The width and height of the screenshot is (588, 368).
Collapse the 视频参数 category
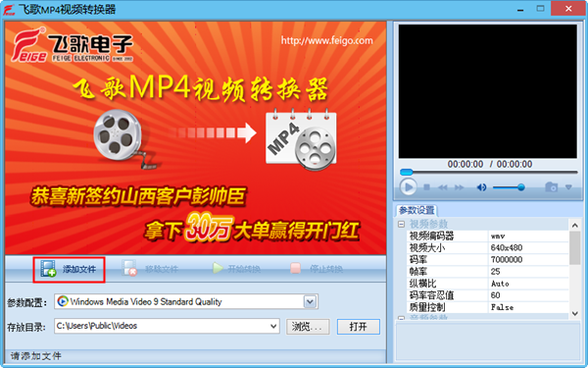(x=401, y=224)
